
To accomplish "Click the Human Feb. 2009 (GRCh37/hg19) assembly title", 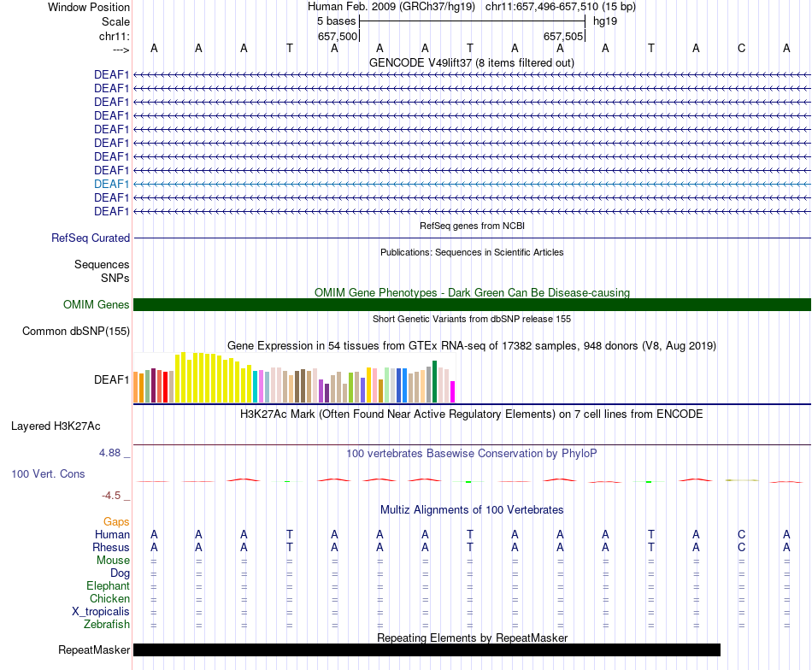I will pyautogui.click(x=391, y=7).
